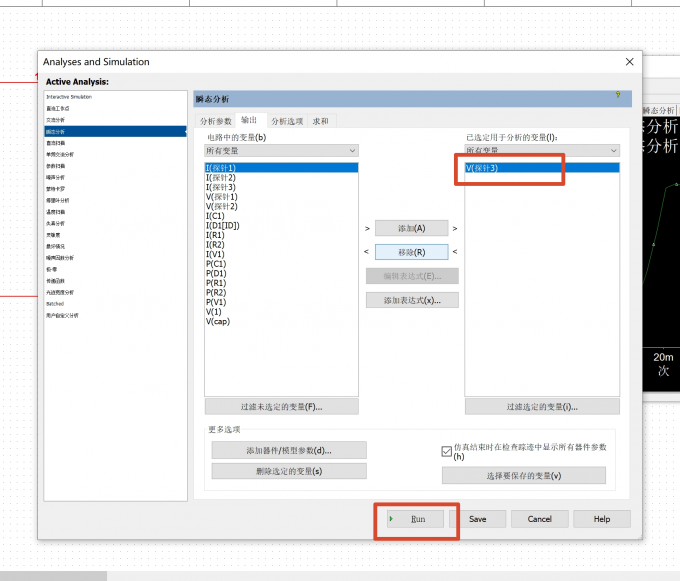
Task: Click the 选择要保存的变量(v) button
Action: click(x=524, y=476)
